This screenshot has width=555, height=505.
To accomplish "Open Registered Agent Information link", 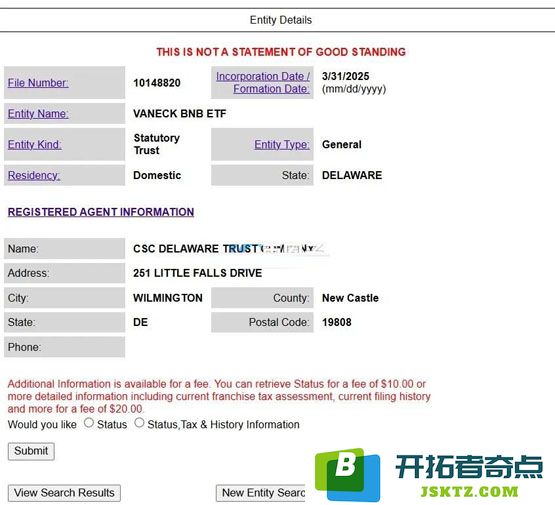I will (x=101, y=212).
